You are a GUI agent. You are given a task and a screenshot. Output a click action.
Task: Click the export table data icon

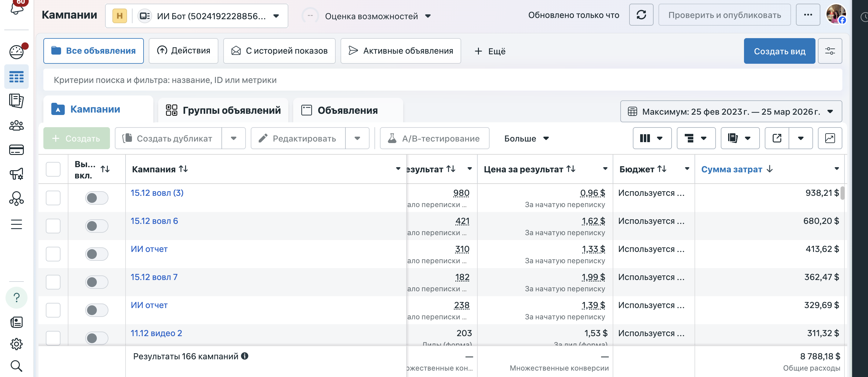coord(777,138)
